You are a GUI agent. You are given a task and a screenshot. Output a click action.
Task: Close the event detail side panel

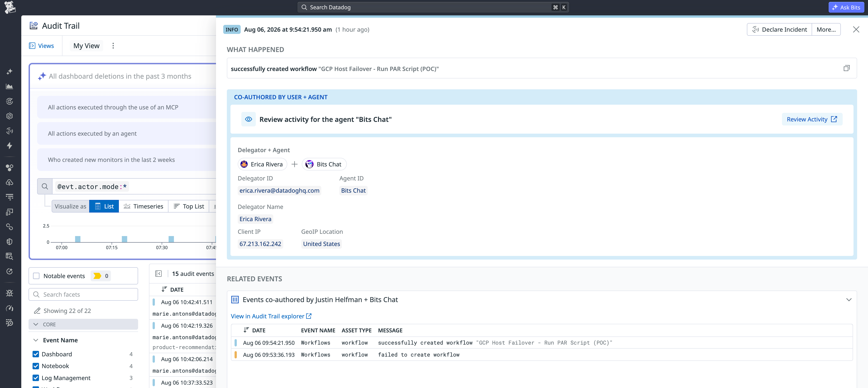tap(856, 30)
